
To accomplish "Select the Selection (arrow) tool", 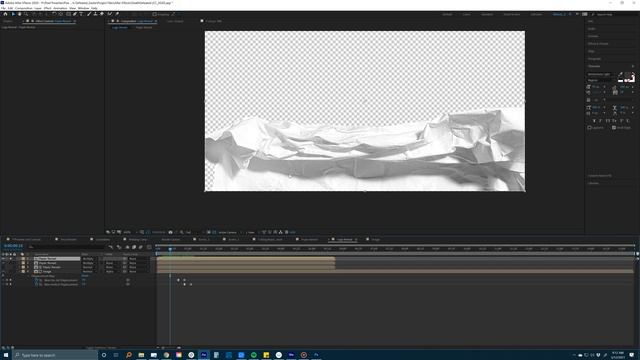I will coord(13,14).
